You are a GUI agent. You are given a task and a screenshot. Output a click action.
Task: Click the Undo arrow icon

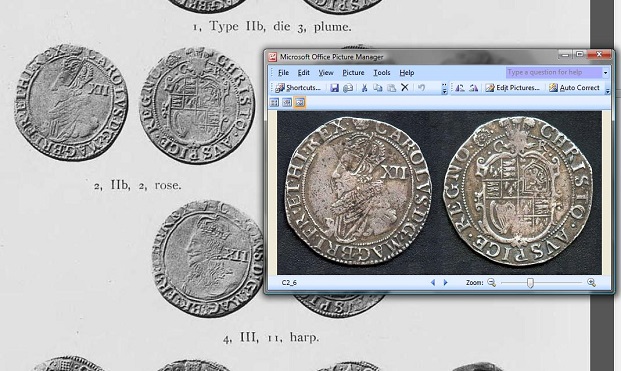click(421, 88)
